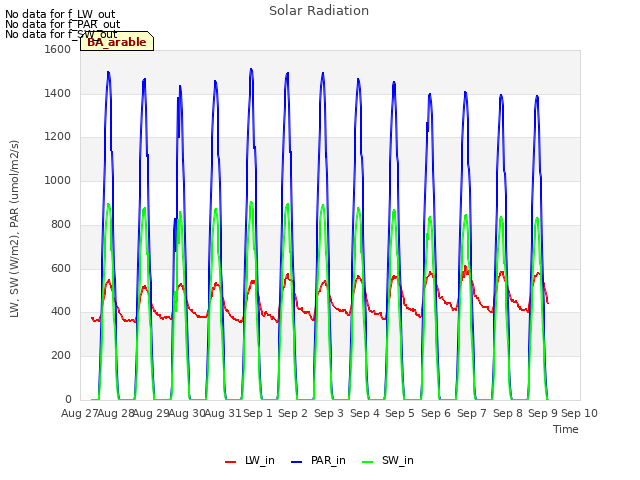Click the 1200 y-axis tick label
Viewport: 640px width, 480px height.
click(x=58, y=137)
